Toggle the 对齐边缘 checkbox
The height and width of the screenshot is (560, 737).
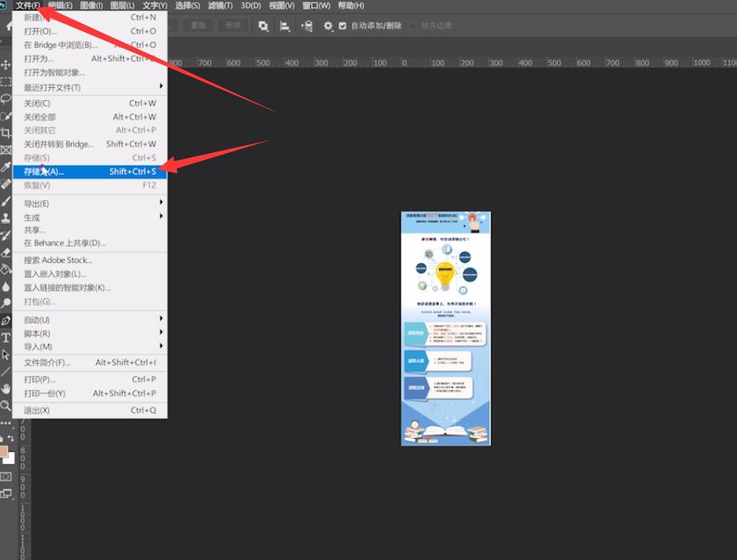point(413,26)
